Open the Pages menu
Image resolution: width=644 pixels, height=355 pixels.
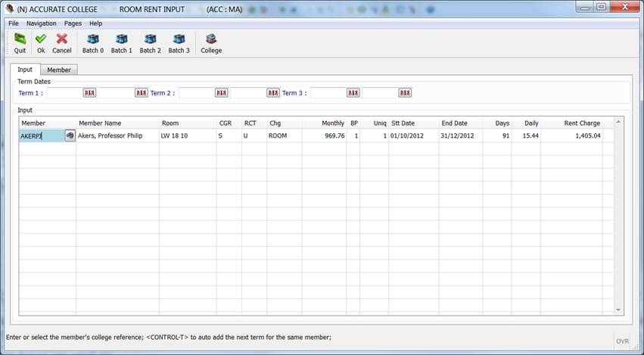pyautogui.click(x=73, y=23)
